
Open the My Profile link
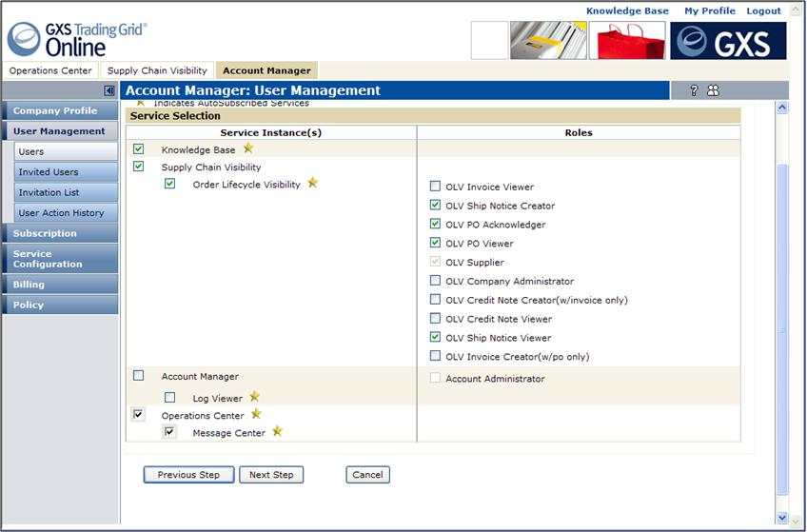[710, 10]
